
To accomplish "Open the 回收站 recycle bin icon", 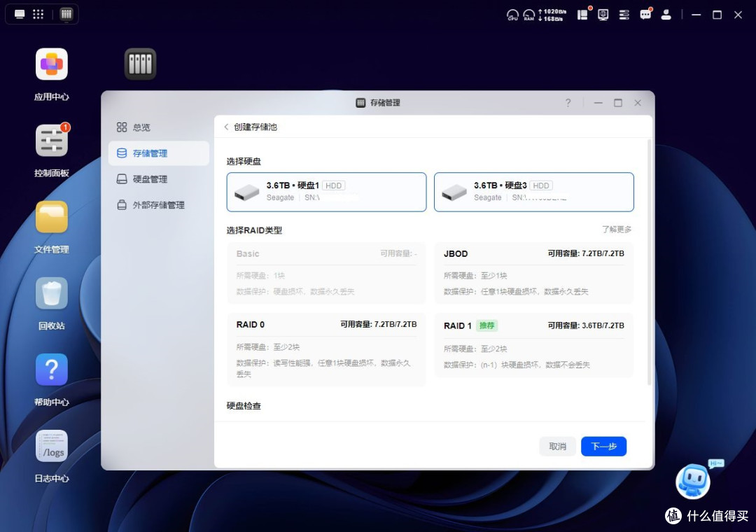I will [52, 293].
